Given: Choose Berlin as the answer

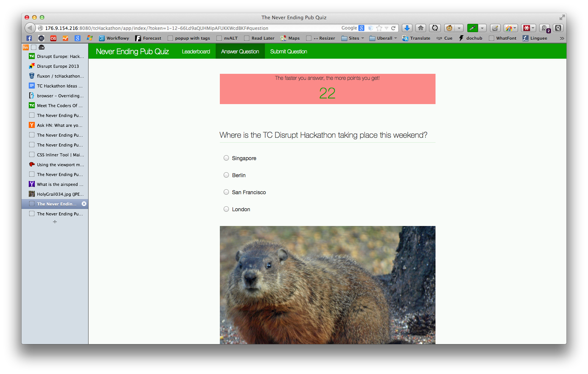Looking at the screenshot, I should [x=226, y=175].
